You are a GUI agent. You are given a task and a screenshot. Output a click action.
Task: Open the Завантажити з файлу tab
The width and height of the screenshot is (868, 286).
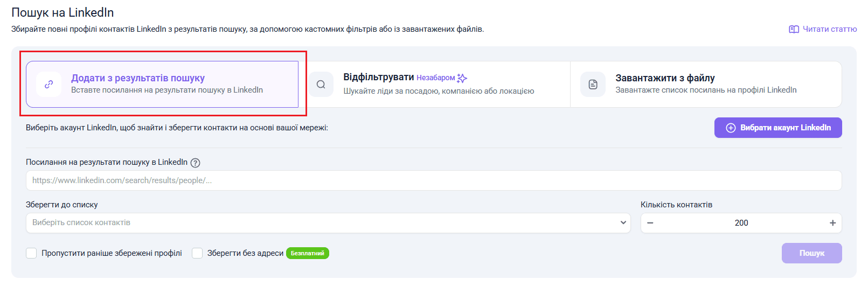(x=706, y=84)
